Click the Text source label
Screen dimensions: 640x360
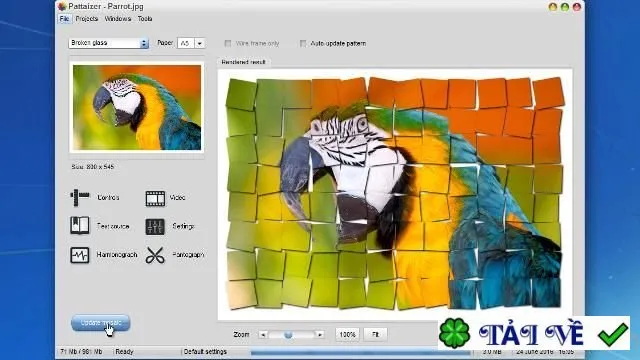[113, 226]
